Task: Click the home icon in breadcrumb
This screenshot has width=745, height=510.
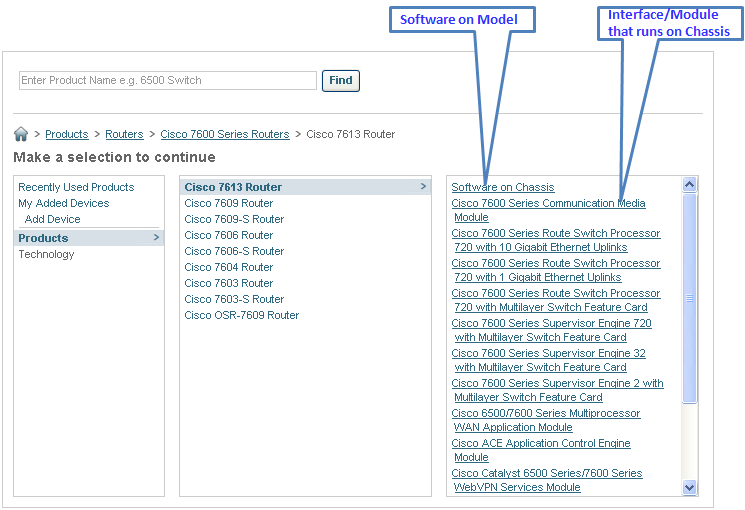Action: (21, 134)
